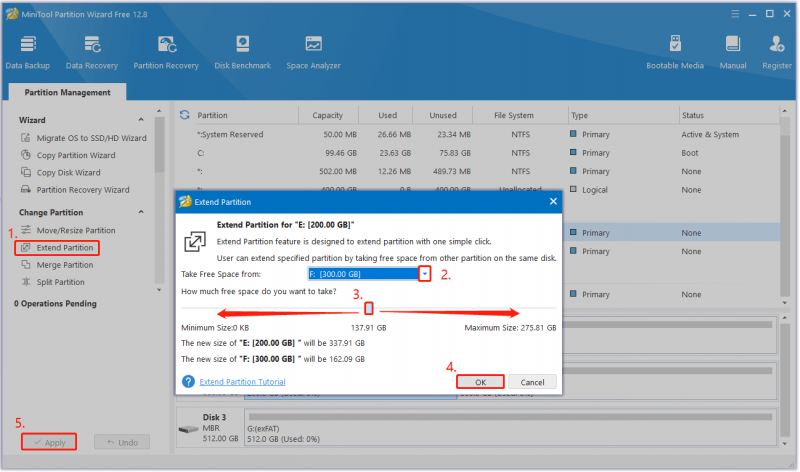The height and width of the screenshot is (472, 800).
Task: Click the G:(exFAT) partition bar on Disk 3
Action: pyautogui.click(x=510, y=427)
